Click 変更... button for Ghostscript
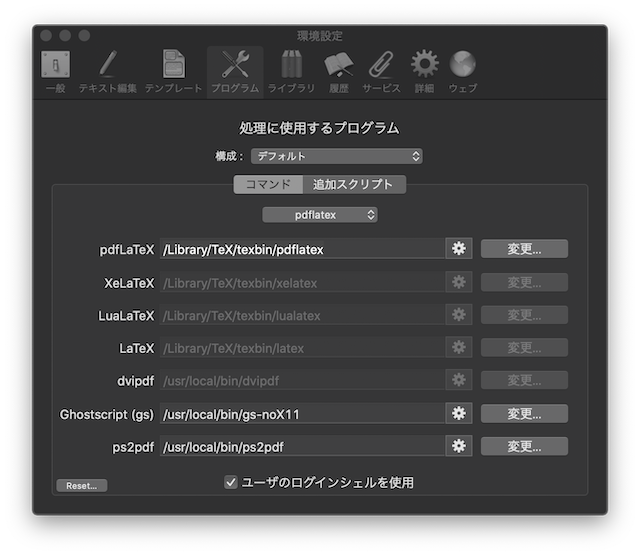This screenshot has width=640, height=555. (x=524, y=413)
